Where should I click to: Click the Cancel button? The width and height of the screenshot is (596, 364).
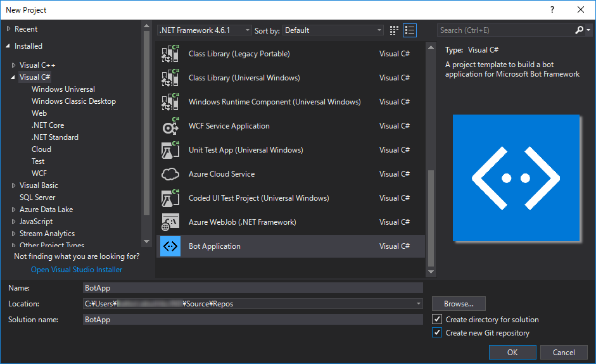[564, 352]
